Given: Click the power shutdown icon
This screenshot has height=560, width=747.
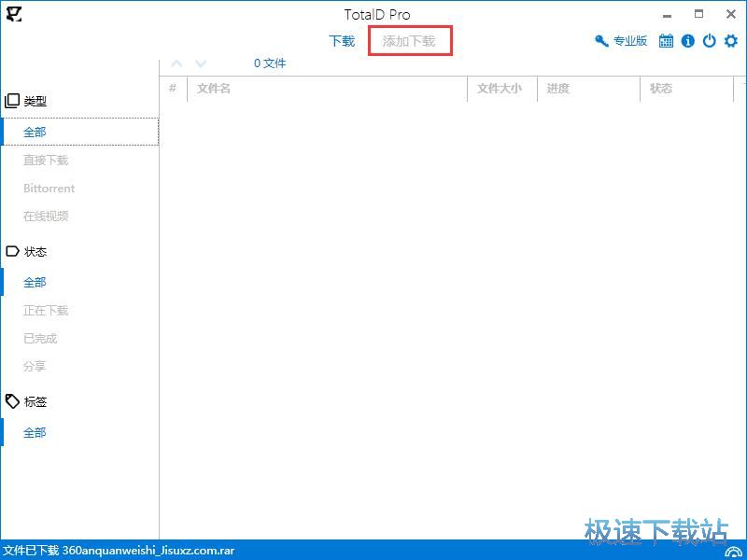Looking at the screenshot, I should (710, 41).
